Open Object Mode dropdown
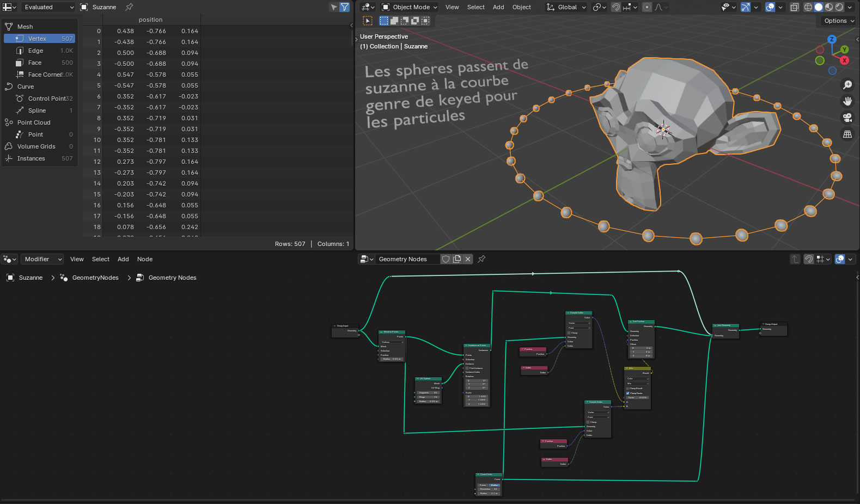Viewport: 860px width, 504px height. click(x=410, y=7)
